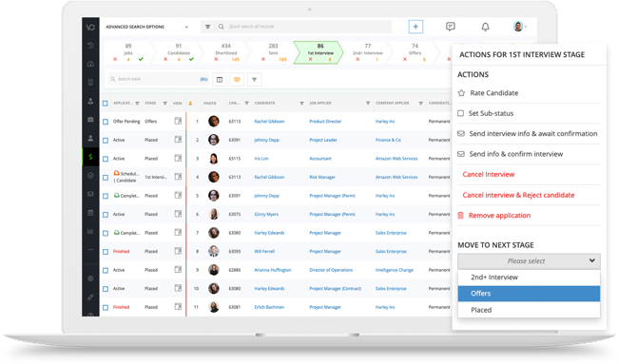This screenshot has height=364, width=618.
Task: Select all rows with header checkbox
Action: [x=106, y=104]
